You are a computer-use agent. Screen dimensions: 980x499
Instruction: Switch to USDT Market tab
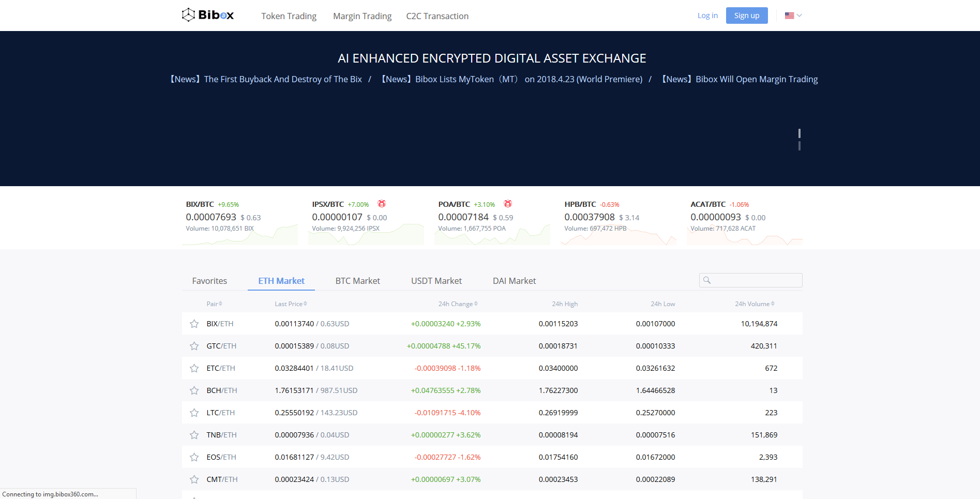(x=436, y=281)
